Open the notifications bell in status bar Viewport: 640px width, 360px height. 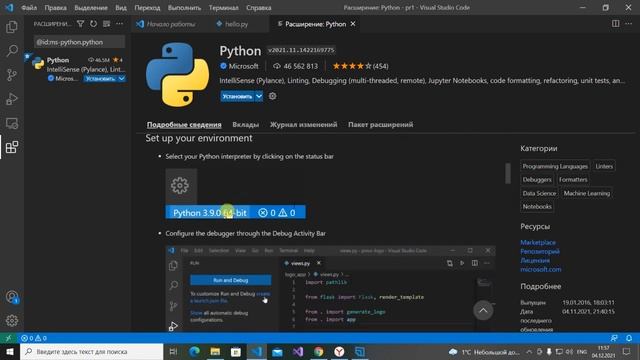629,338
